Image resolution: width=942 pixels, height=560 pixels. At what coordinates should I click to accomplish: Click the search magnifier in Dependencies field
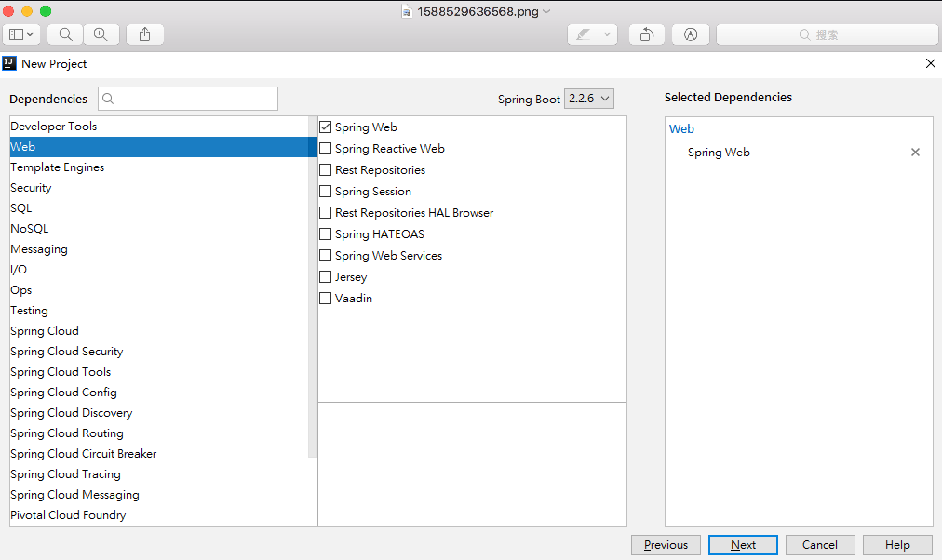click(108, 99)
